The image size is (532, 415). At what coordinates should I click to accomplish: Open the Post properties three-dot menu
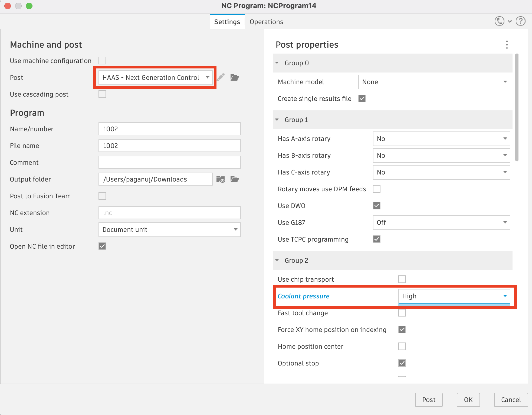point(507,45)
